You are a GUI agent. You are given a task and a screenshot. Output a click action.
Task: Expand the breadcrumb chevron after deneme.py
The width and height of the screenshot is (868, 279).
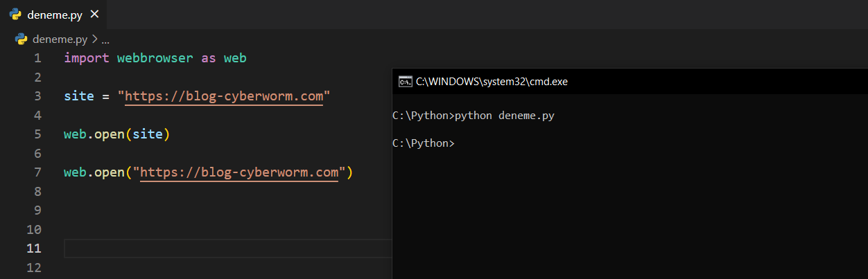[x=94, y=39]
